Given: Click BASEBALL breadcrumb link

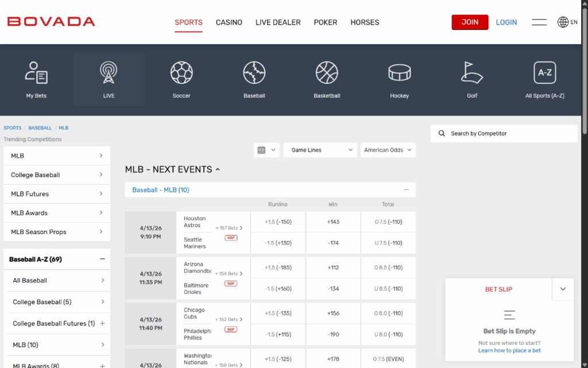Looking at the screenshot, I should [x=40, y=128].
